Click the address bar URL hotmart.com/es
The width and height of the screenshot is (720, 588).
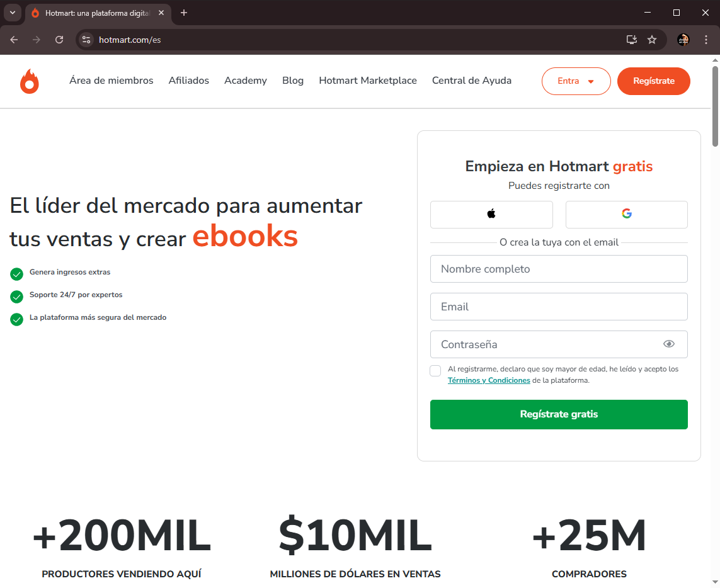130,40
